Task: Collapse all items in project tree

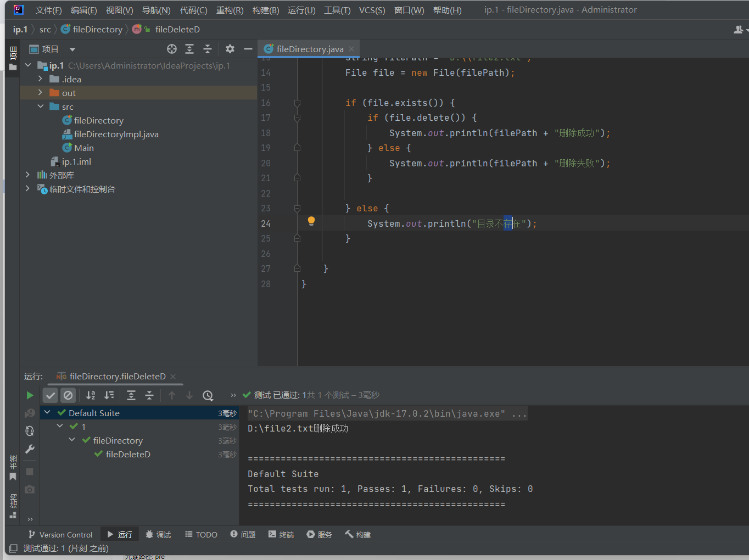Action: [x=208, y=49]
